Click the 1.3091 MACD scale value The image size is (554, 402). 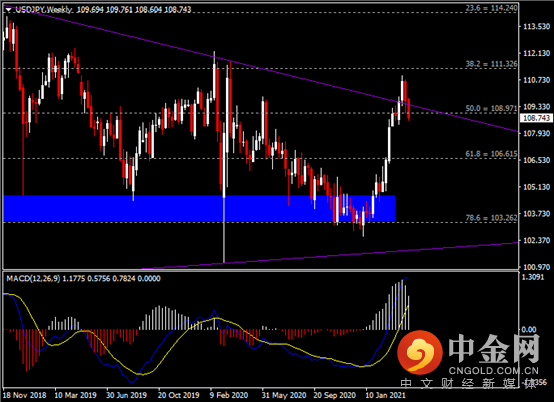(x=532, y=277)
